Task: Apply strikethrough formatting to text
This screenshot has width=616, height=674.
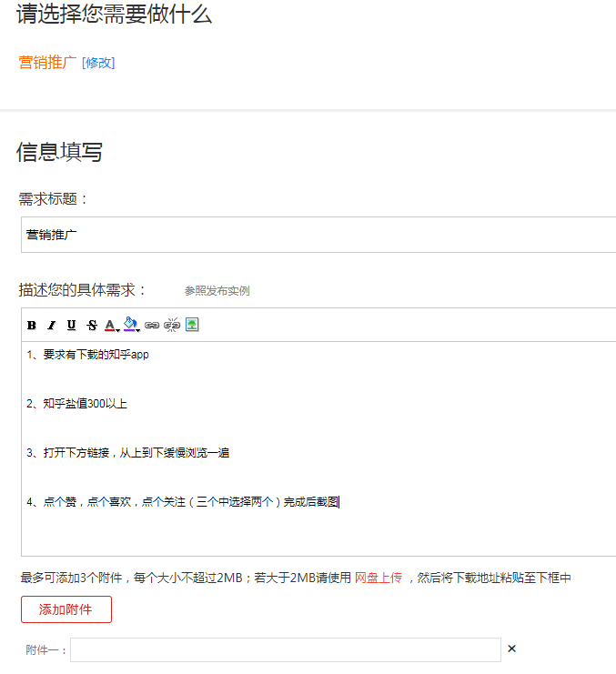Action: [92, 325]
